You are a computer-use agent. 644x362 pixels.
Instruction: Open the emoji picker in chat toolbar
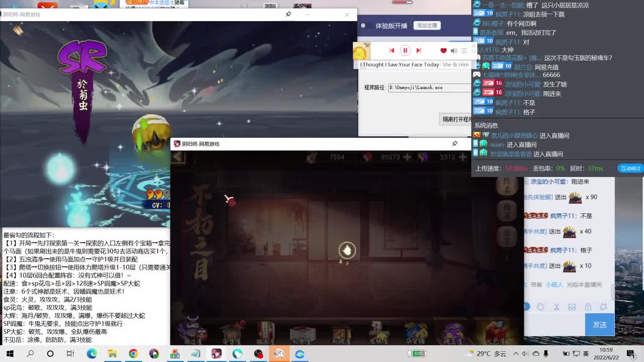[540, 307]
